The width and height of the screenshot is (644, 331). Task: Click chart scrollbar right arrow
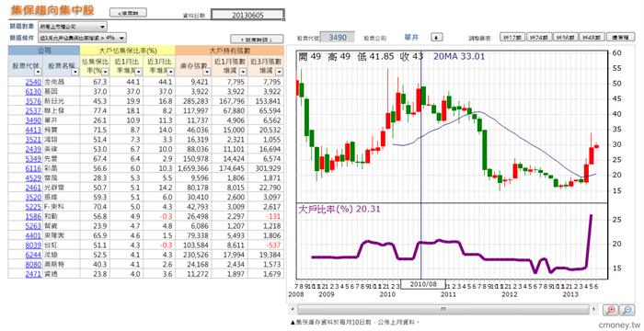(x=594, y=309)
